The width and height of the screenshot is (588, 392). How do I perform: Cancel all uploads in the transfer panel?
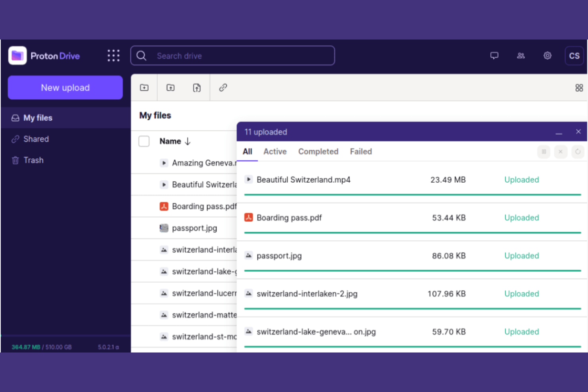[561, 152]
